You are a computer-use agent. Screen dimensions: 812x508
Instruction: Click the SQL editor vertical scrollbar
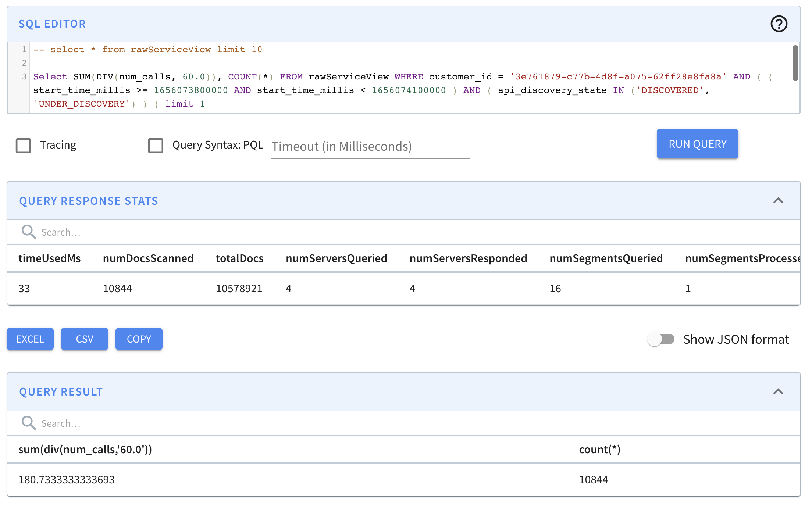[795, 62]
